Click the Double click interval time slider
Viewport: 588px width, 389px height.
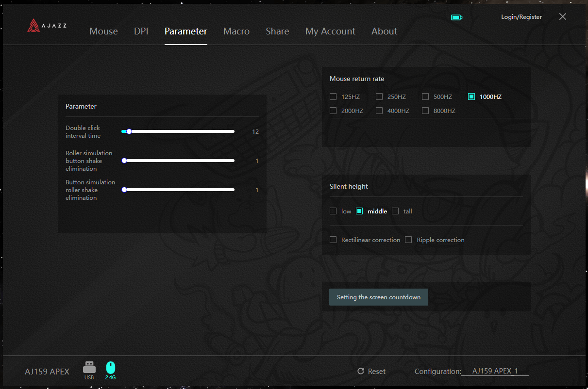(x=178, y=131)
